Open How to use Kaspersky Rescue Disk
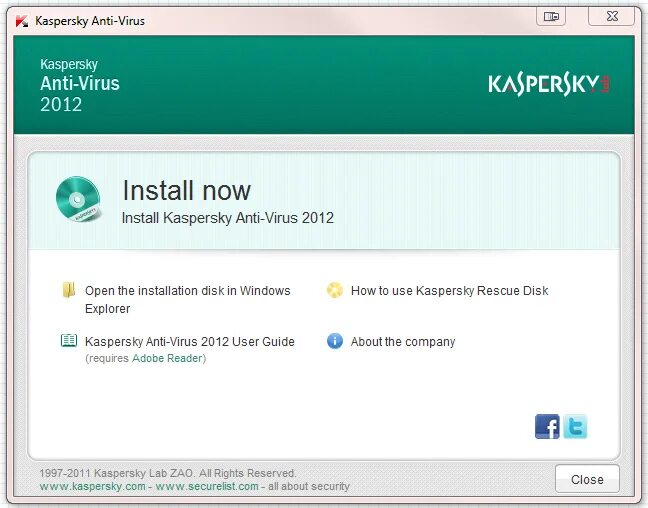This screenshot has width=648, height=508. coord(450,291)
